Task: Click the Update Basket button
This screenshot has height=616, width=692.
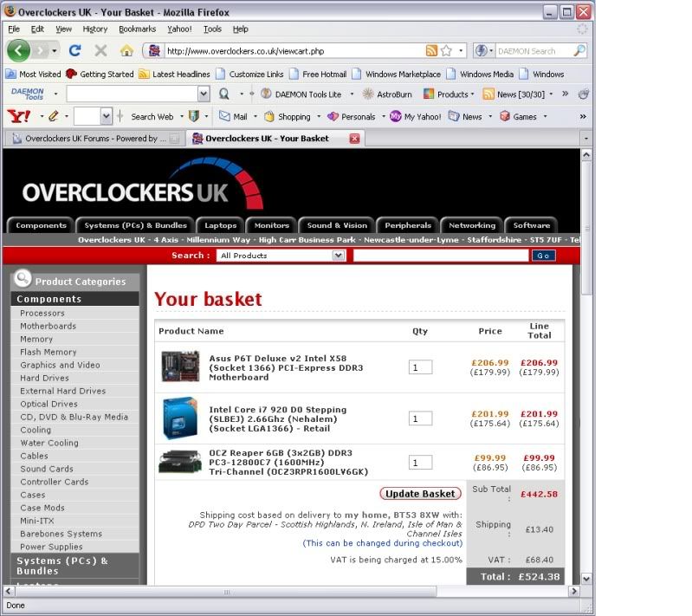Action: click(x=420, y=494)
